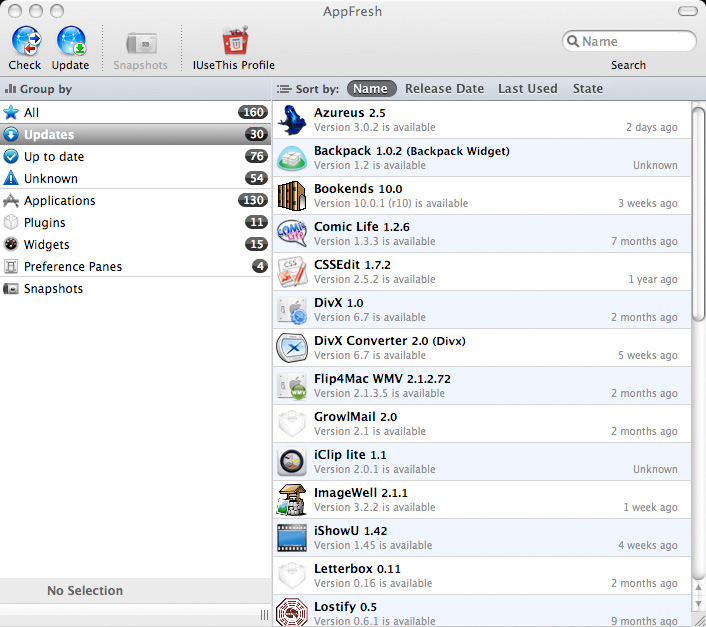Viewport: 706px width, 627px height.
Task: Open the Snapshots toolbar camera icon
Action: (141, 44)
